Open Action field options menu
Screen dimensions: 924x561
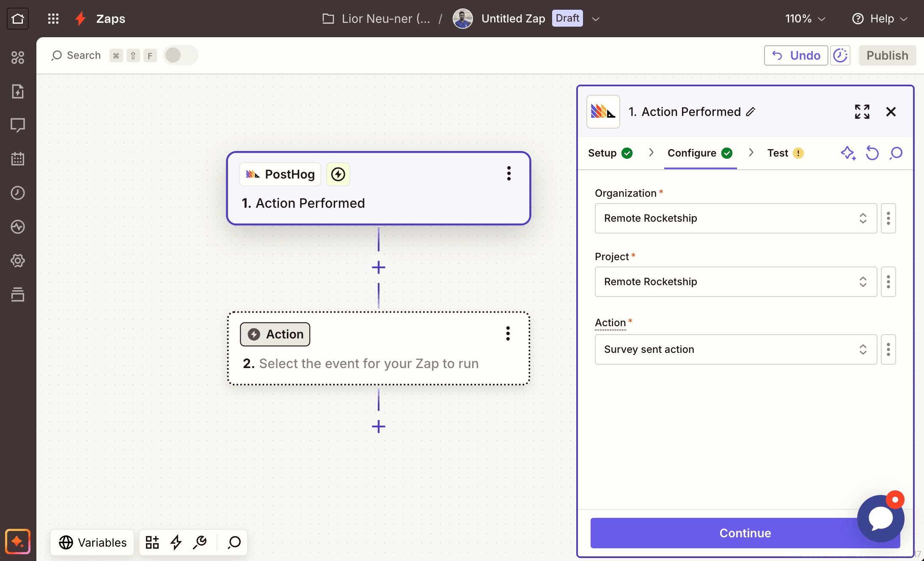pyautogui.click(x=888, y=349)
